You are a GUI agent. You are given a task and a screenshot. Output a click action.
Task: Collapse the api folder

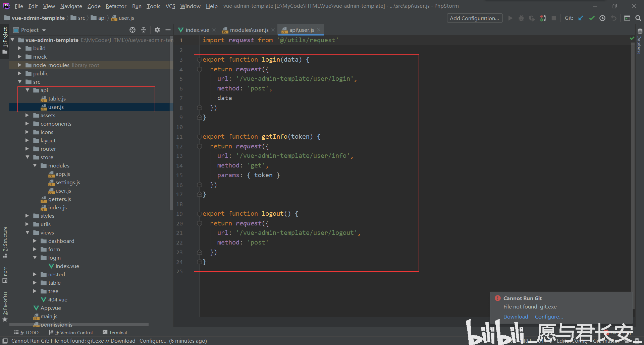click(28, 90)
